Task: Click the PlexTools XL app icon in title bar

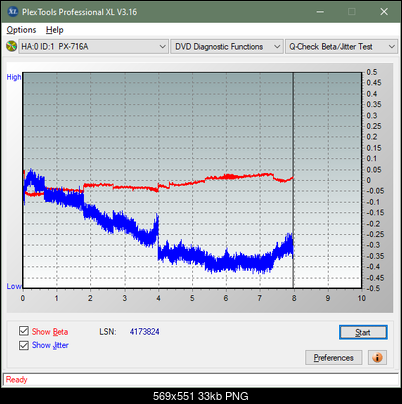Action: click(12, 12)
